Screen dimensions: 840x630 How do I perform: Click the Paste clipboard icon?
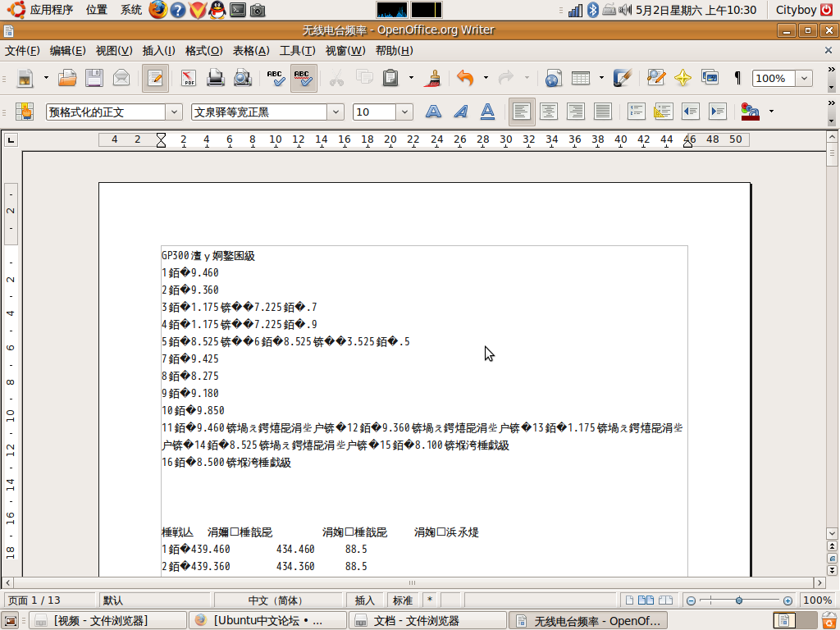coord(390,78)
